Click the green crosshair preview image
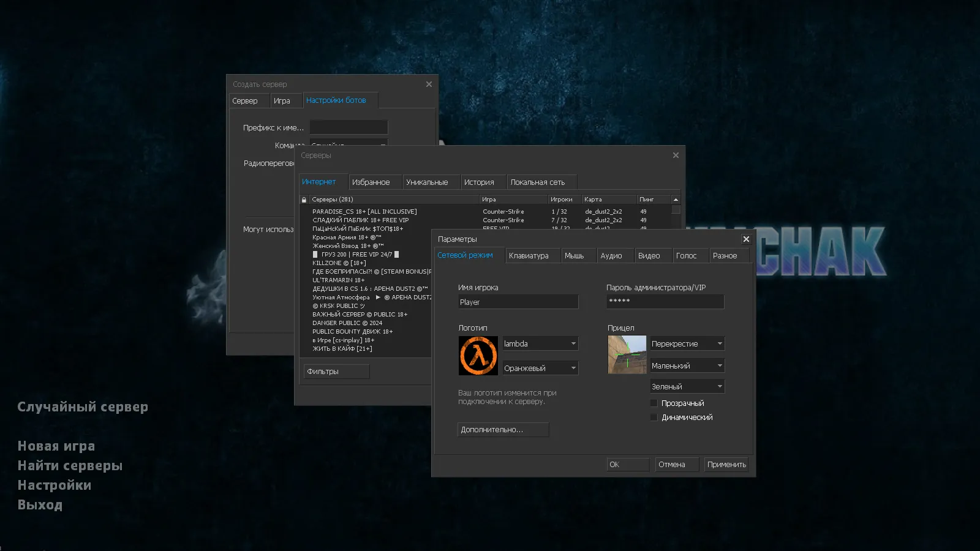 point(626,355)
